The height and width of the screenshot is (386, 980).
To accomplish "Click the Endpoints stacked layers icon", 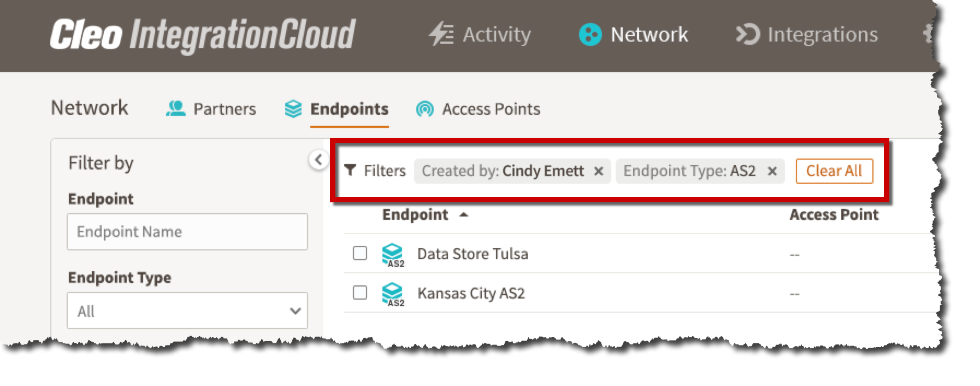I will tap(293, 108).
